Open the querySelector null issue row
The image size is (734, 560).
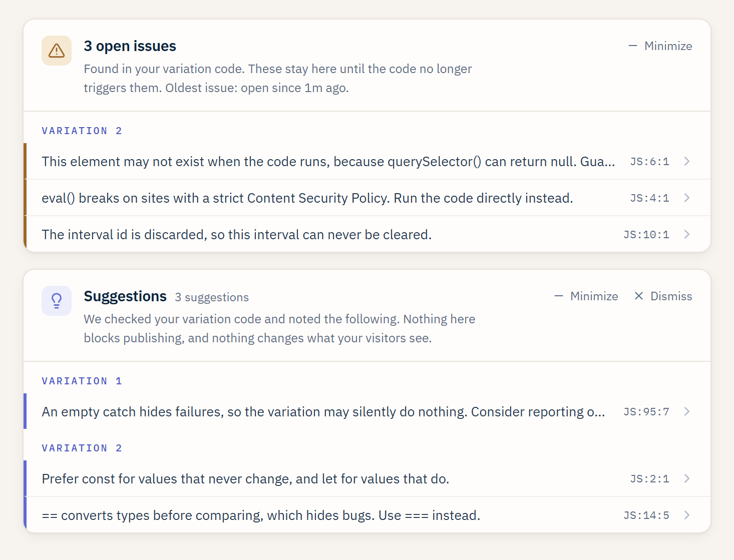[367, 161]
